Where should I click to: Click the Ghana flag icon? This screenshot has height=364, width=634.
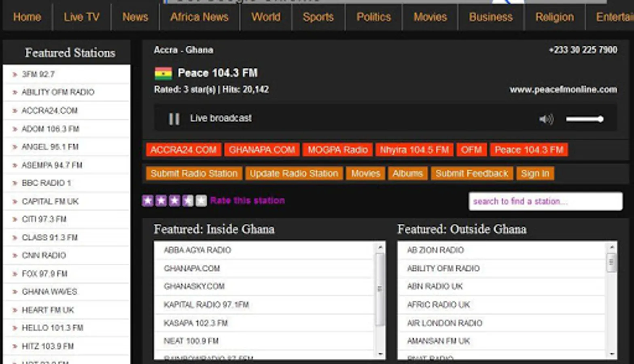coord(163,74)
